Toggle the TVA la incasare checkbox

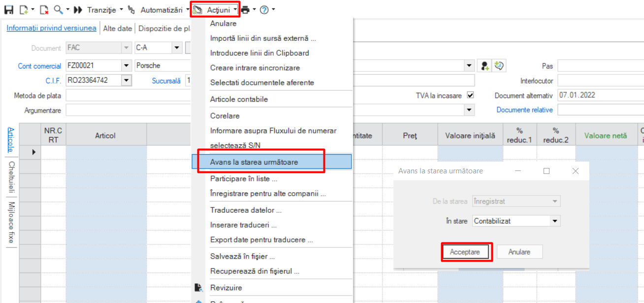tap(470, 96)
